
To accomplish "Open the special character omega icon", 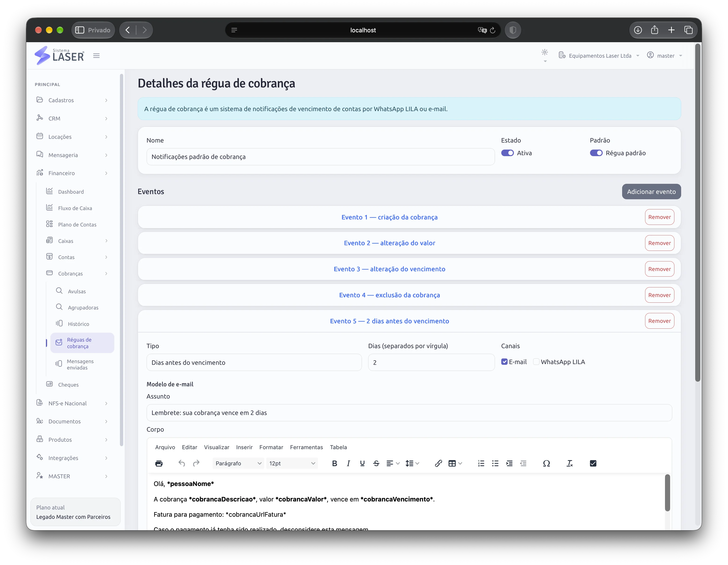I will (546, 463).
